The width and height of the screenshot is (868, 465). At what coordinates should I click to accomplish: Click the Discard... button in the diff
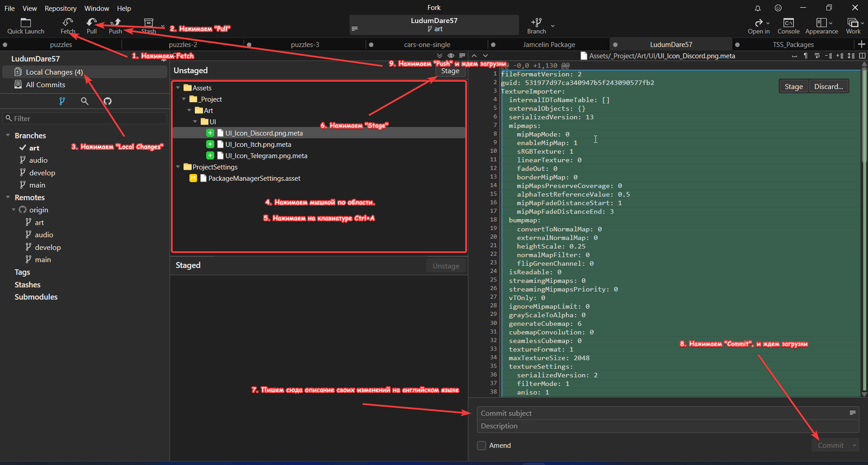tap(828, 86)
